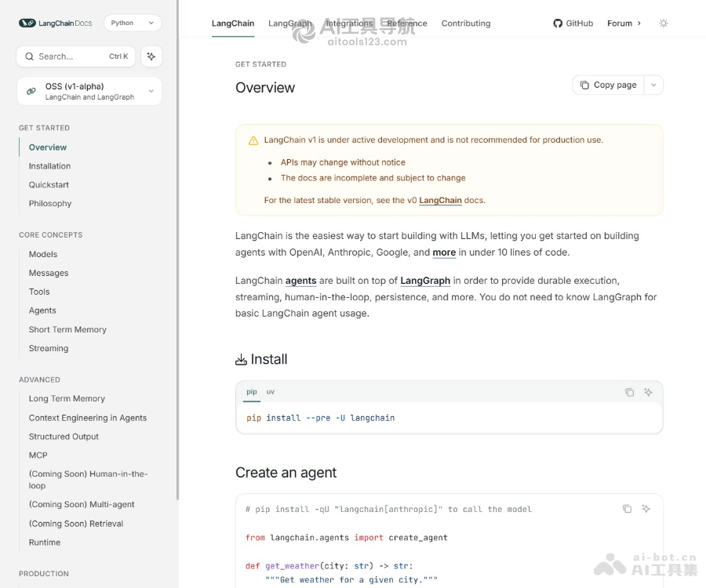Open the Overview sidebar page

(x=47, y=147)
